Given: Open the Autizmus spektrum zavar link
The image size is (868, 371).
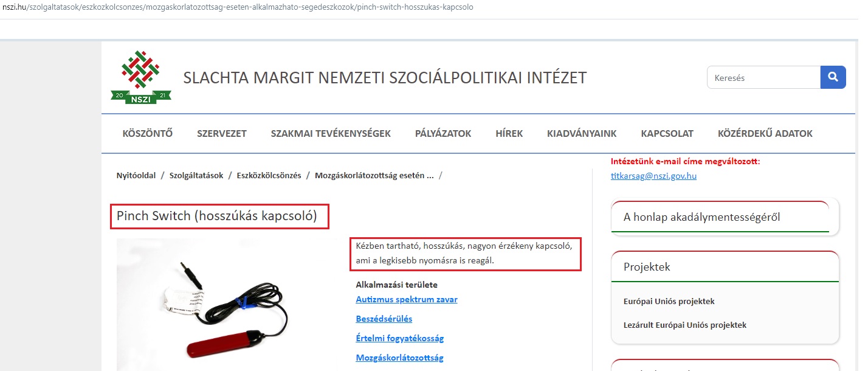Looking at the screenshot, I should pyautogui.click(x=406, y=299).
